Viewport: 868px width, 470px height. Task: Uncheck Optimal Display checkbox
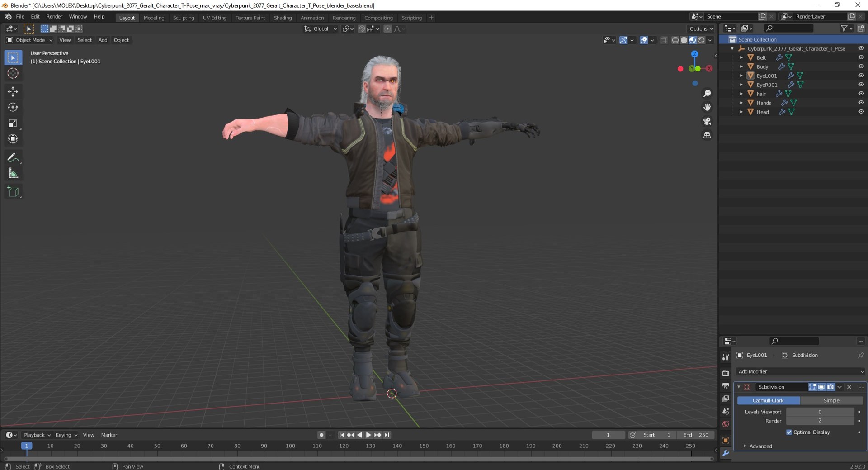[789, 432]
